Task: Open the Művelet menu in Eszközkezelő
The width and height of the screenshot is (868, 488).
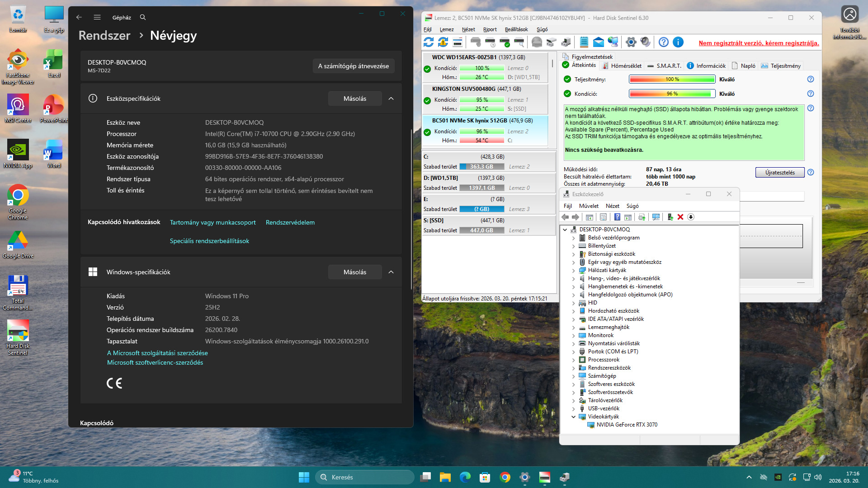Action: (589, 206)
